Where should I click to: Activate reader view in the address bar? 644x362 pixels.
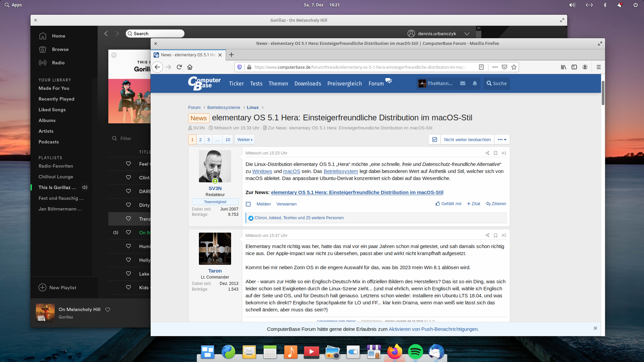(481, 67)
